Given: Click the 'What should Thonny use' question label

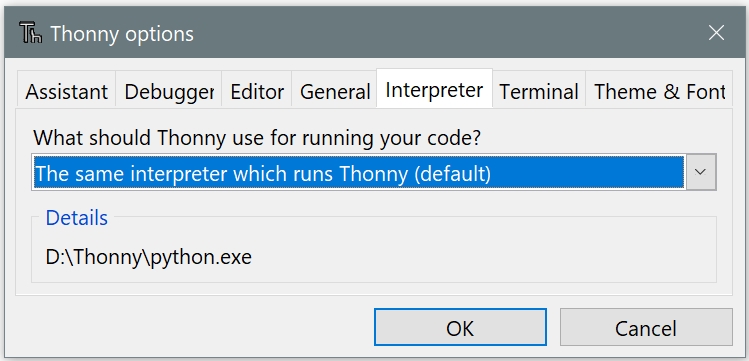Looking at the screenshot, I should click(x=257, y=138).
